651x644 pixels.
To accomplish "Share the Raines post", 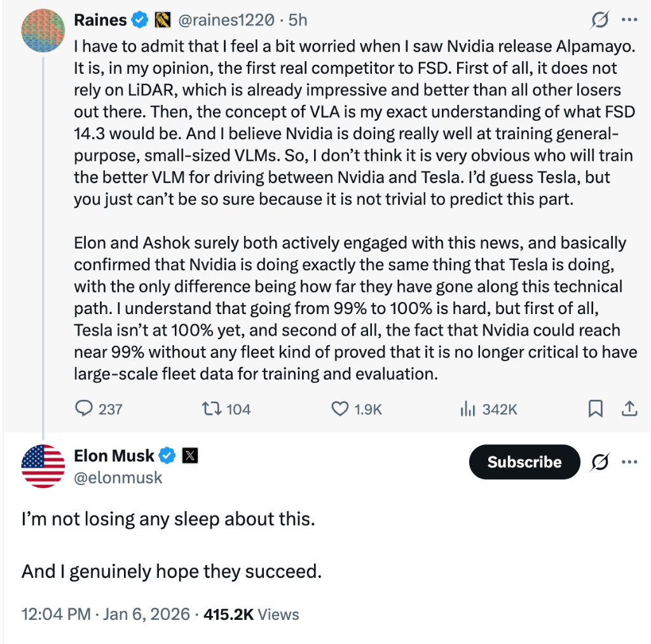I will (x=629, y=409).
